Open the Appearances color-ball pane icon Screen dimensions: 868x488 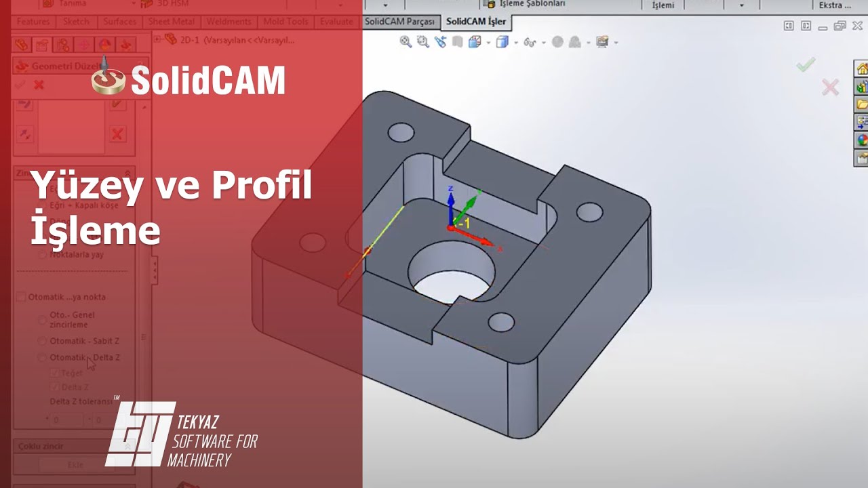[x=862, y=140]
